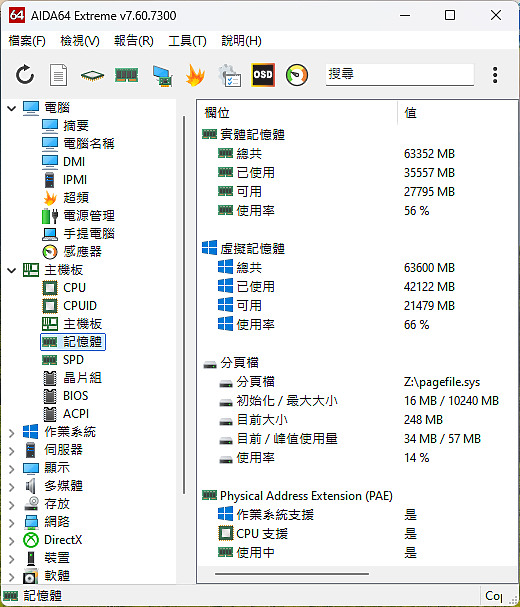Select BIOS in the tree
The height and width of the screenshot is (607, 520).
(x=76, y=396)
